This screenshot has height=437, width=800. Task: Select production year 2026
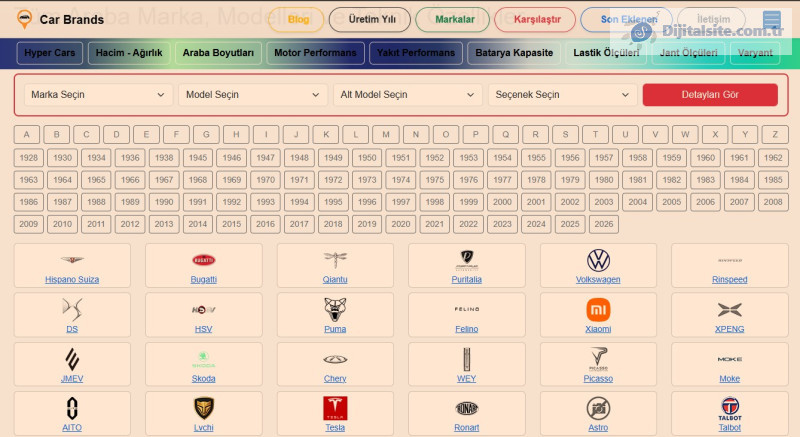[x=604, y=224]
